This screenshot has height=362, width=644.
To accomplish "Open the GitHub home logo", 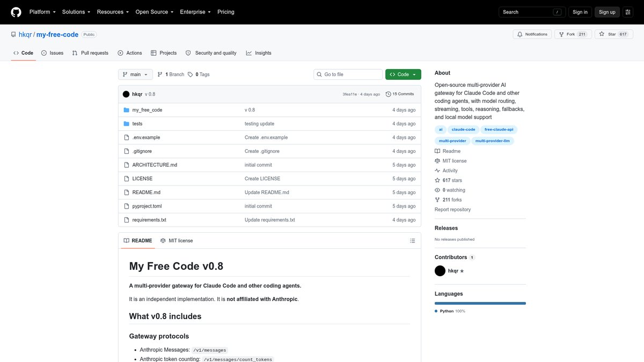I will [x=16, y=12].
